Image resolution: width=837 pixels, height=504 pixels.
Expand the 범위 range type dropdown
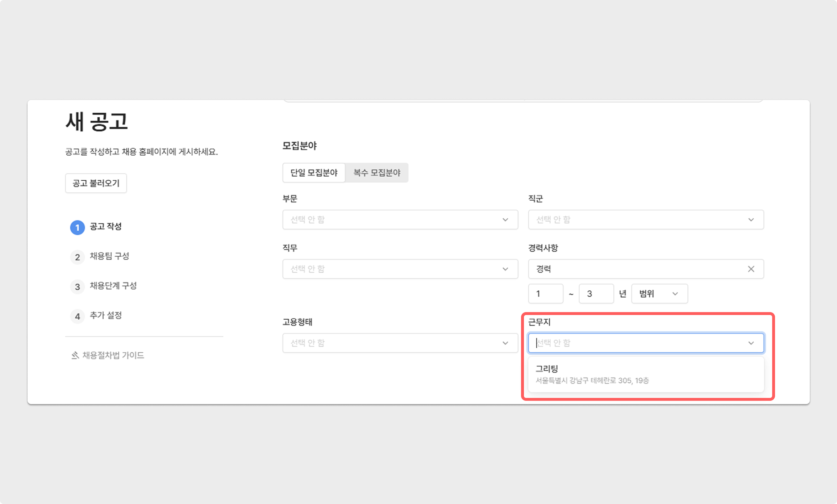659,294
